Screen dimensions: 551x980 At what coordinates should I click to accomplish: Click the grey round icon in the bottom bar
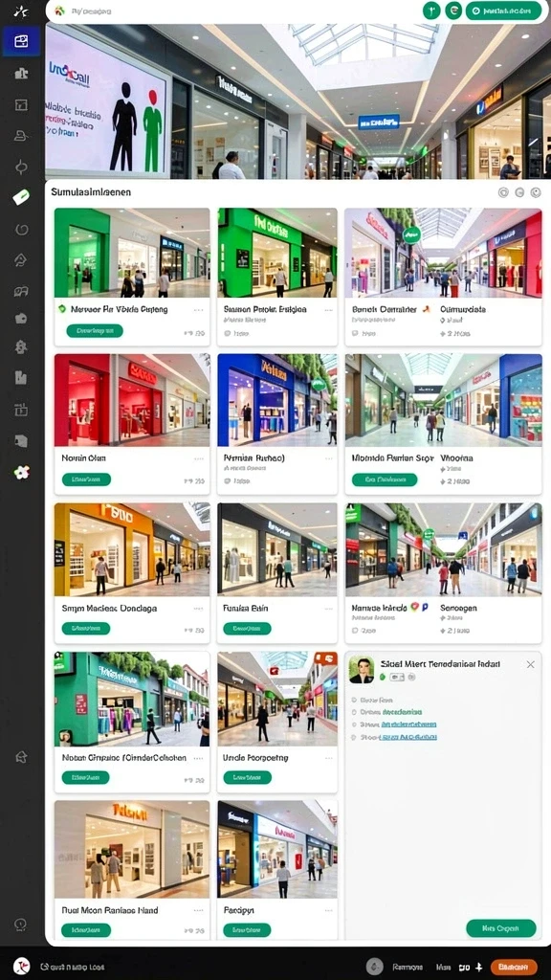[x=375, y=967]
